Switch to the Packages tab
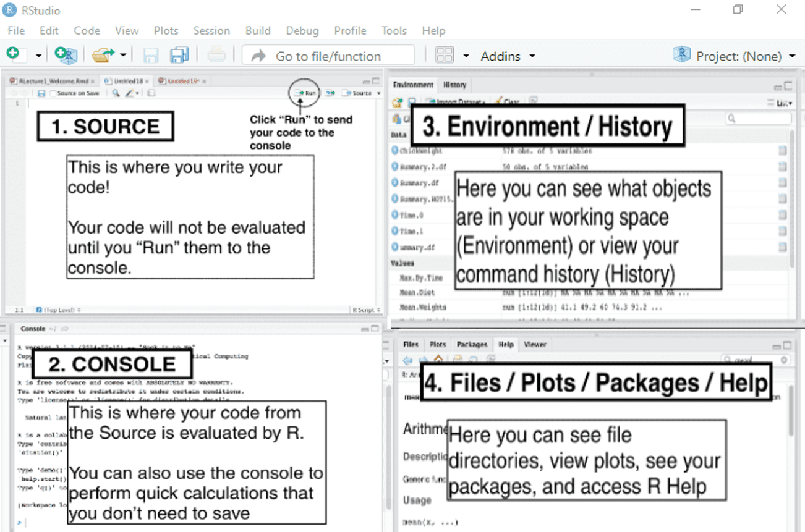The height and width of the screenshot is (532, 805). (472, 344)
